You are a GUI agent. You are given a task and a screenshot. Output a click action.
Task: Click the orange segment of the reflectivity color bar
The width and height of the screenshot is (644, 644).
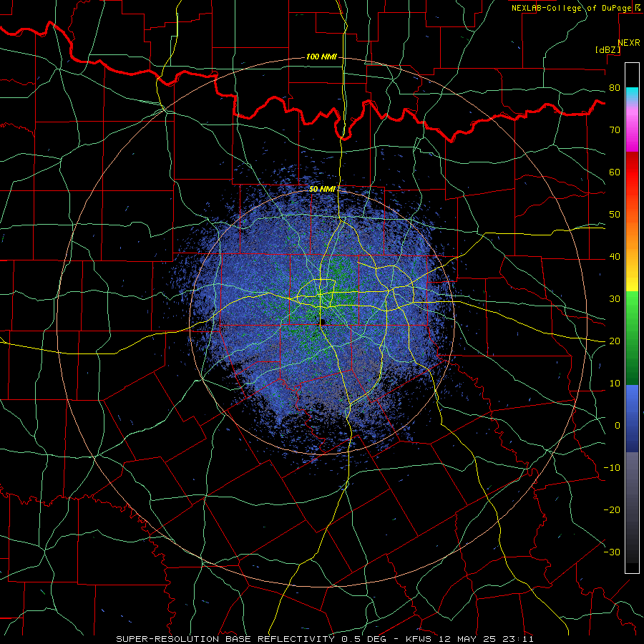pos(632,230)
